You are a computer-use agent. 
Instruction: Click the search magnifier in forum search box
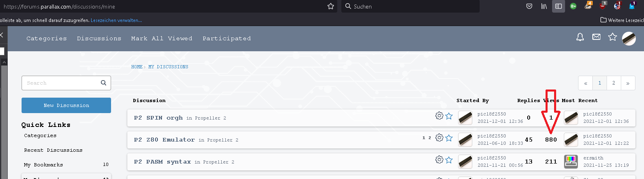point(103,83)
